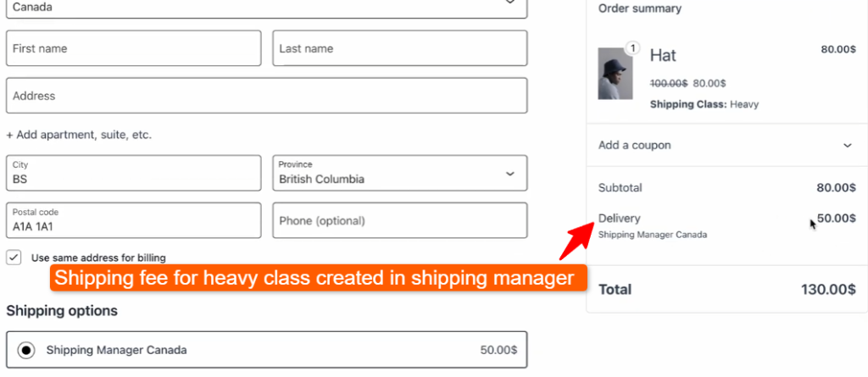Focus the Phone (optional) field

point(399,220)
